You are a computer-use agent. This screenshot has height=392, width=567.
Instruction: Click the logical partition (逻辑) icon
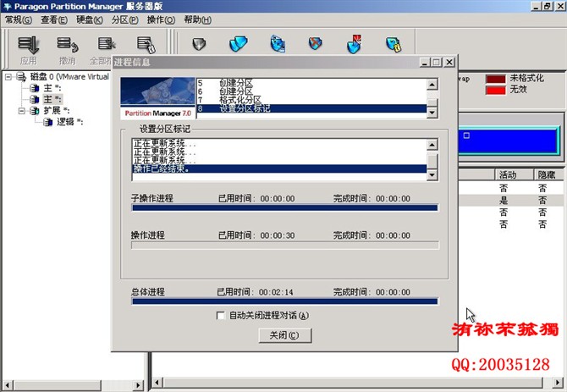(47, 122)
